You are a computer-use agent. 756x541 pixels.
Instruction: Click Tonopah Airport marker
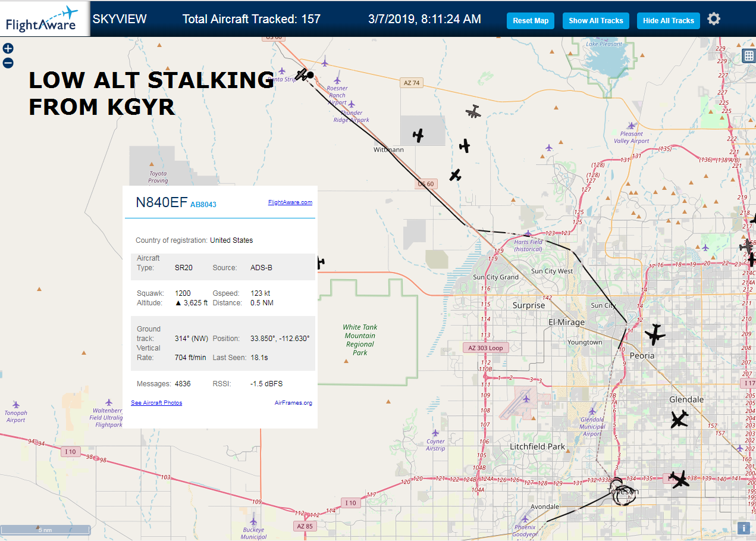pos(16,404)
